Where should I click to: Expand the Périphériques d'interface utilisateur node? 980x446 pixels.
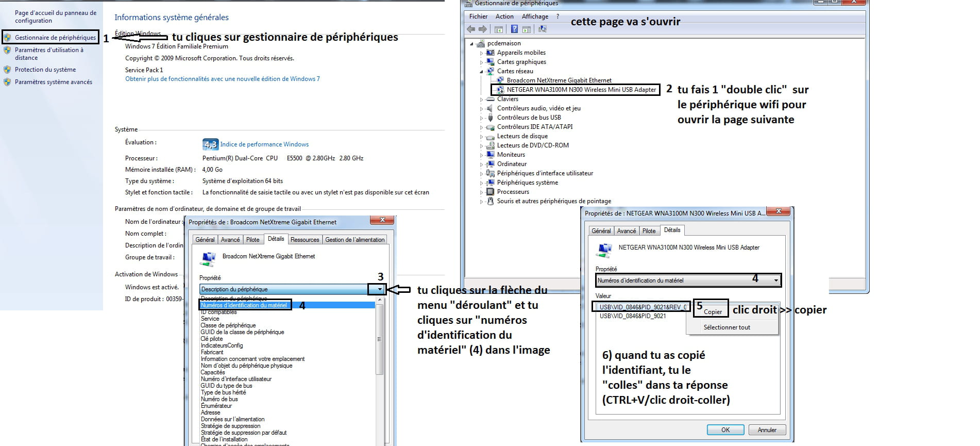coord(482,174)
